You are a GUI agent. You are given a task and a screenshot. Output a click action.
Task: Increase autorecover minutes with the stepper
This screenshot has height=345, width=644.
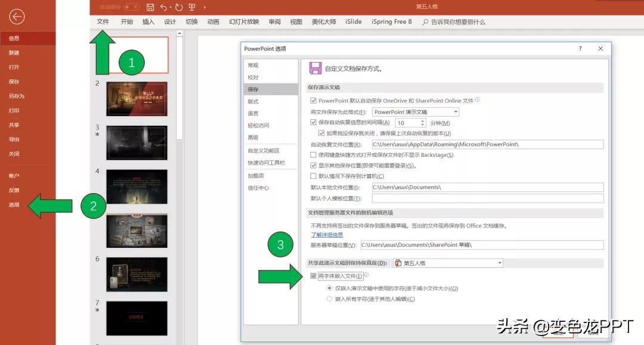pos(422,120)
